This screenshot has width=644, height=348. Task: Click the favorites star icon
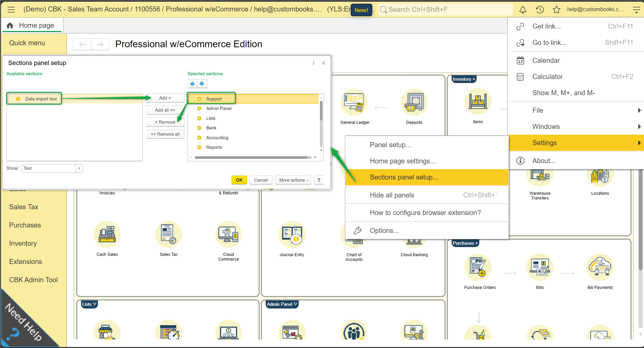(x=557, y=9)
